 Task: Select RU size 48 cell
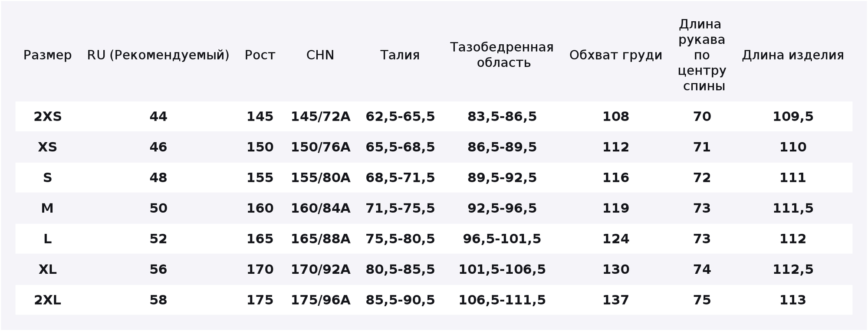tap(158, 178)
